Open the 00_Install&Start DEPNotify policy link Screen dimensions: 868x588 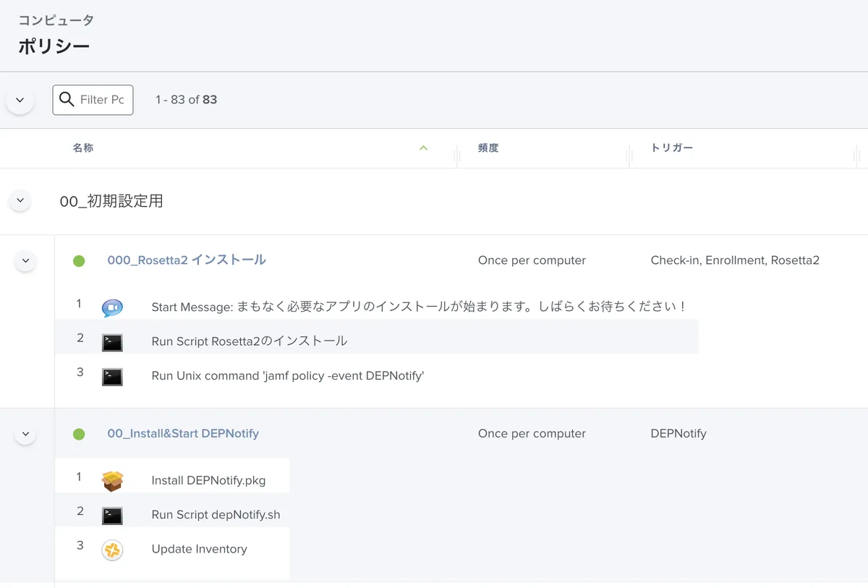coord(183,434)
